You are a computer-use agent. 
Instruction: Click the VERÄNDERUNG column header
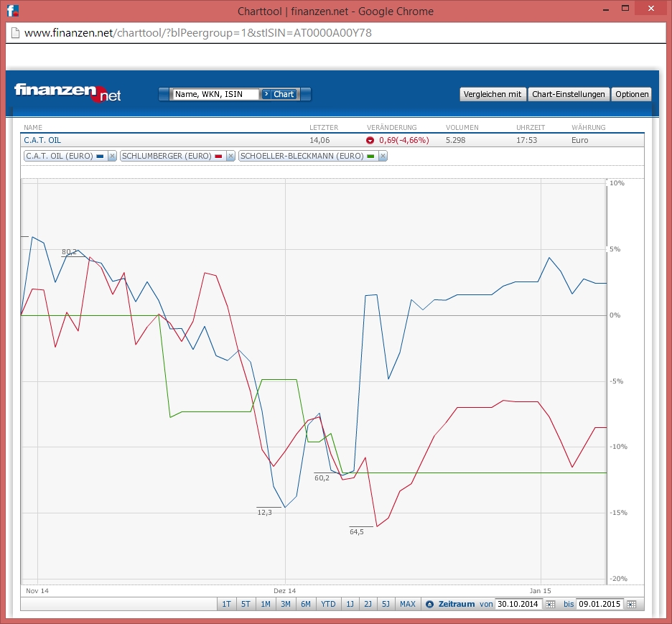point(392,127)
